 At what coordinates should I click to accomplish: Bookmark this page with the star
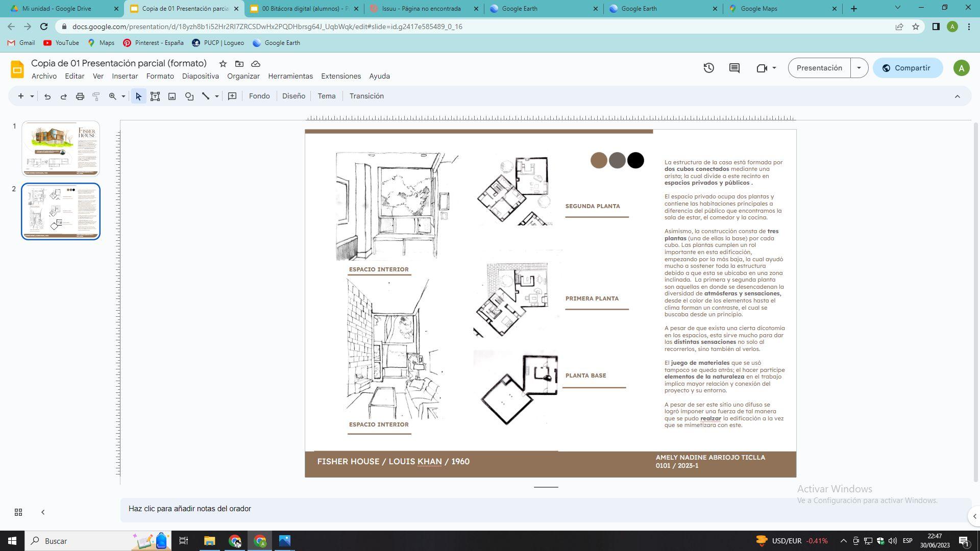tap(916, 27)
